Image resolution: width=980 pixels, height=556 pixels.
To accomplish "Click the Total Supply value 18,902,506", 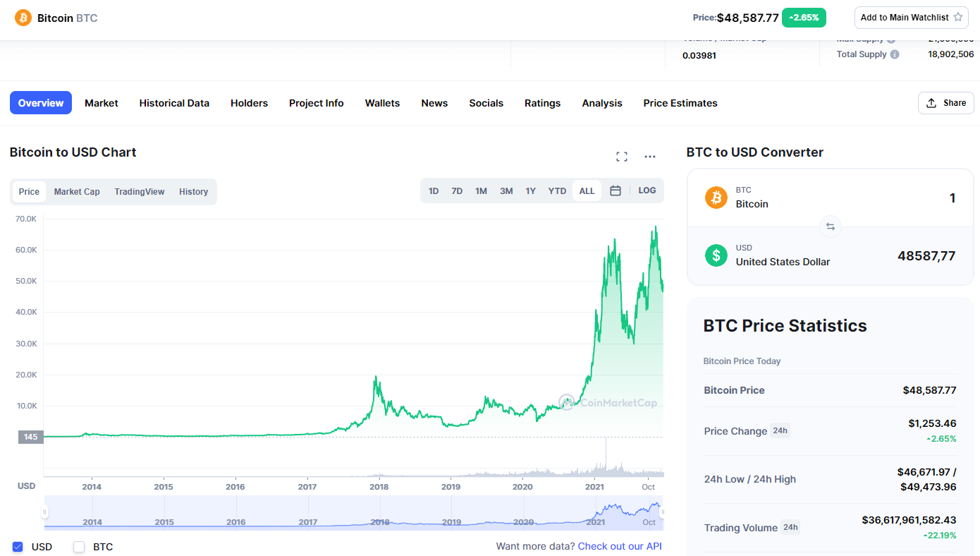I will (x=951, y=54).
